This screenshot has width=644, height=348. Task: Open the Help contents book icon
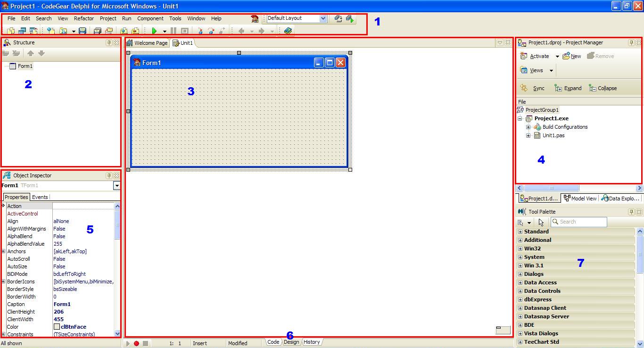288,31
